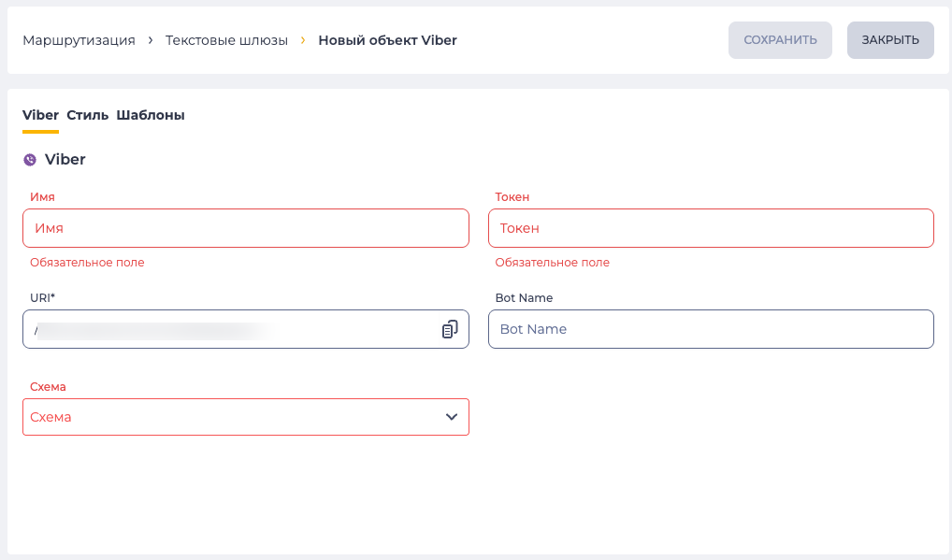Click the Сохранить button
952x560 pixels.
click(x=780, y=40)
